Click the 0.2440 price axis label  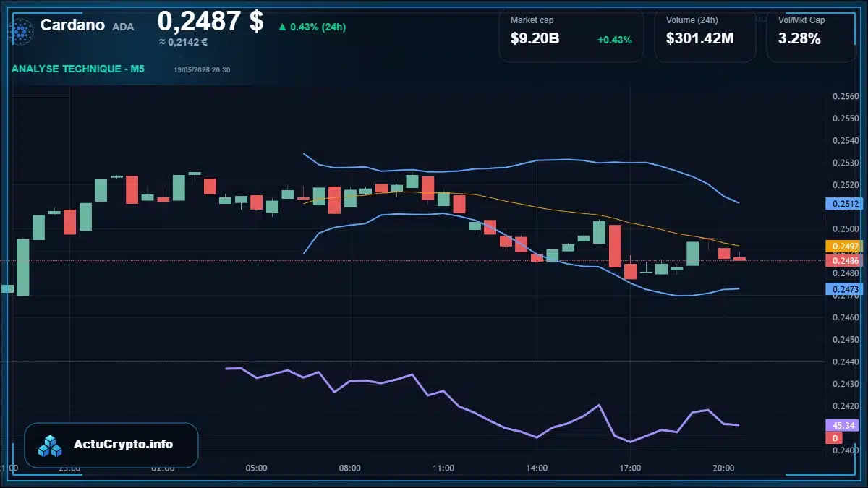pyautogui.click(x=845, y=361)
